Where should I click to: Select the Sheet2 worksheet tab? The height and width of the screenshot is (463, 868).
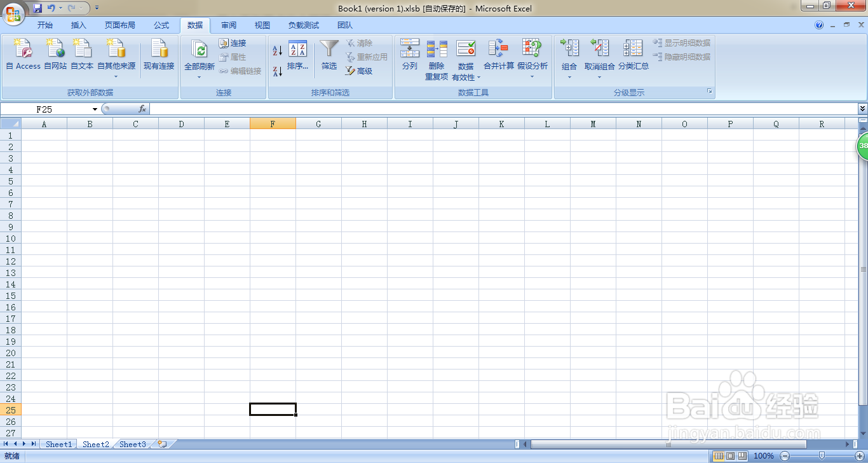96,445
